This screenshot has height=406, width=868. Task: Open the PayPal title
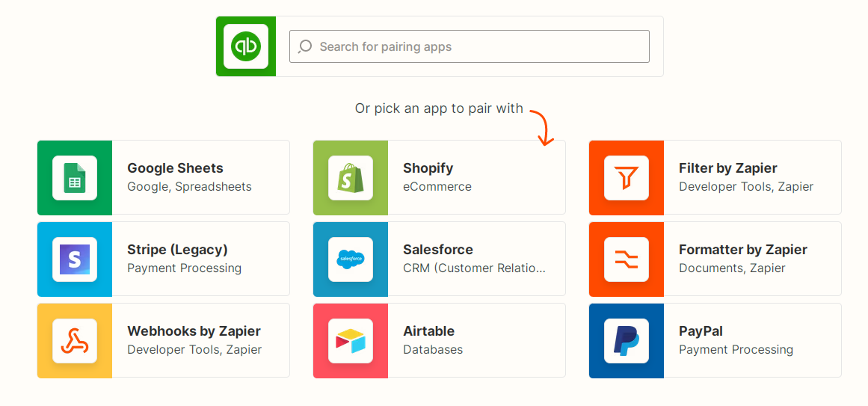click(x=701, y=330)
